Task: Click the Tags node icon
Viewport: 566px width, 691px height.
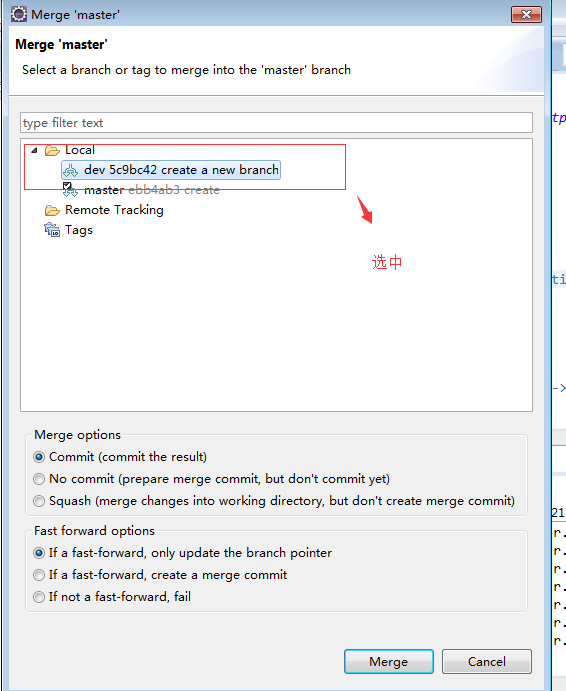Action: click(52, 230)
